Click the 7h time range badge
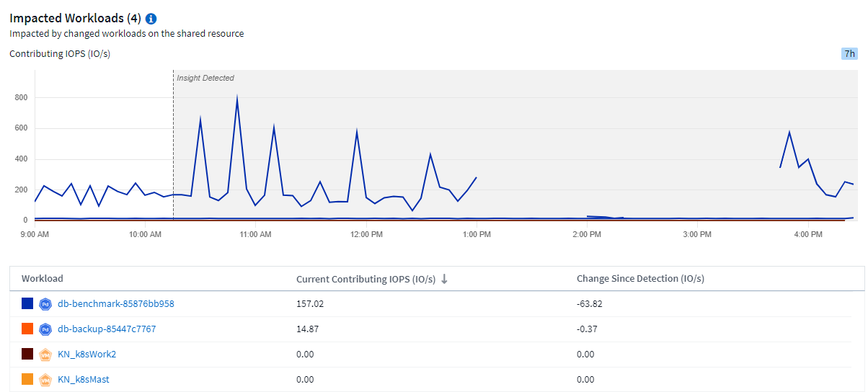Screen dimensions: 868x392 click(849, 53)
